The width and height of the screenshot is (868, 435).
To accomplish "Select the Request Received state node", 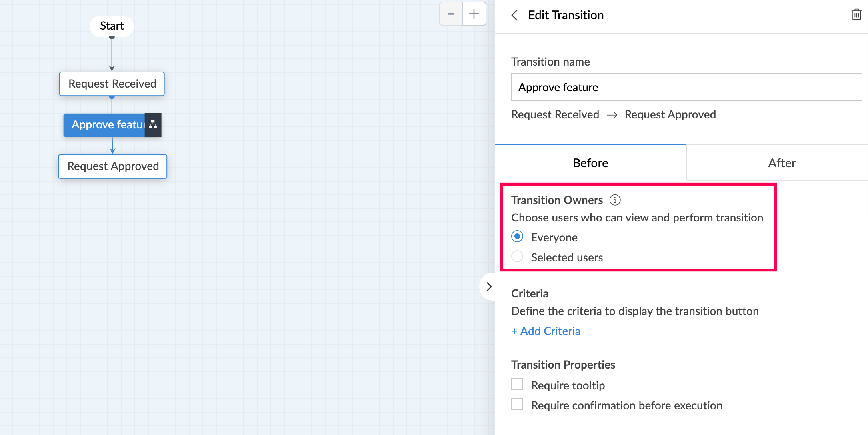I will click(x=112, y=84).
